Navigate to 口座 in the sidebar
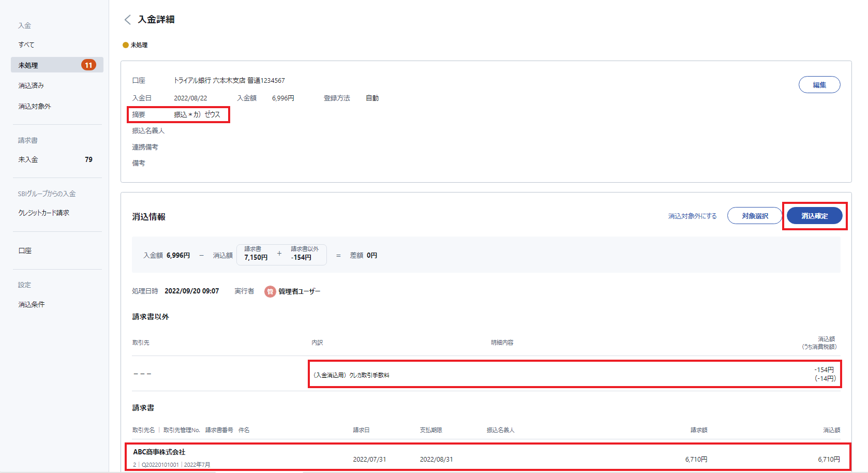This screenshot has width=868, height=473. tap(25, 250)
